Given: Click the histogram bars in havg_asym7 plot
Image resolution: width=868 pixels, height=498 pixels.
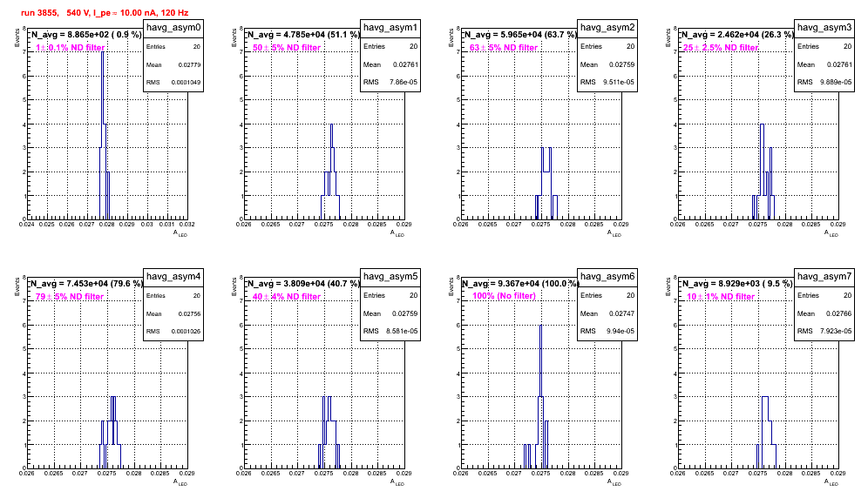Looking at the screenshot, I should tap(767, 434).
